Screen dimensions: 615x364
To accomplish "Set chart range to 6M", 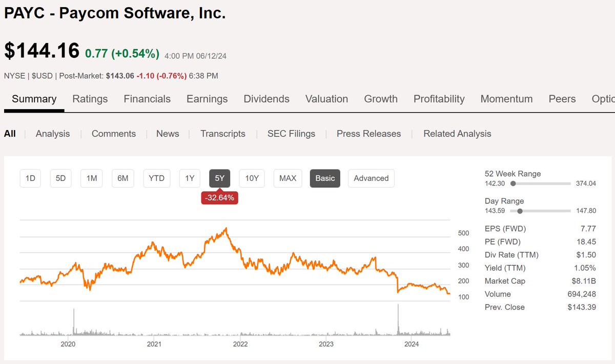I will [x=123, y=178].
